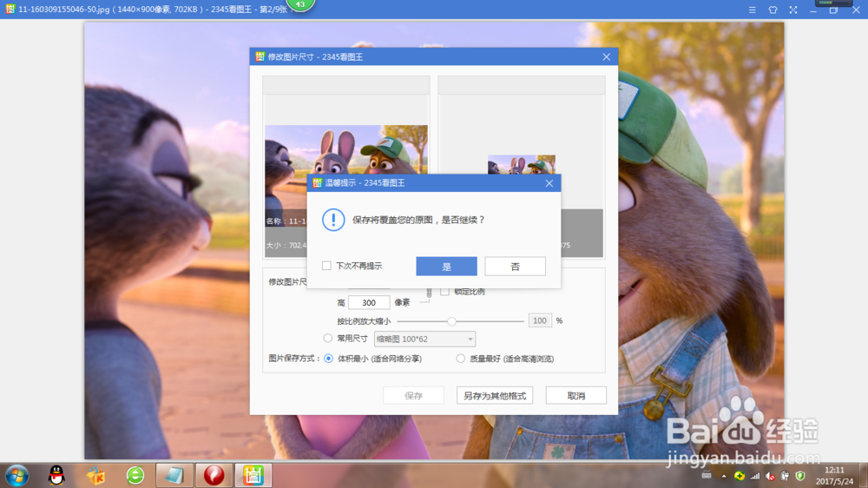
Task: Choose the 质量最好 save mode radio
Action: pyautogui.click(x=461, y=359)
